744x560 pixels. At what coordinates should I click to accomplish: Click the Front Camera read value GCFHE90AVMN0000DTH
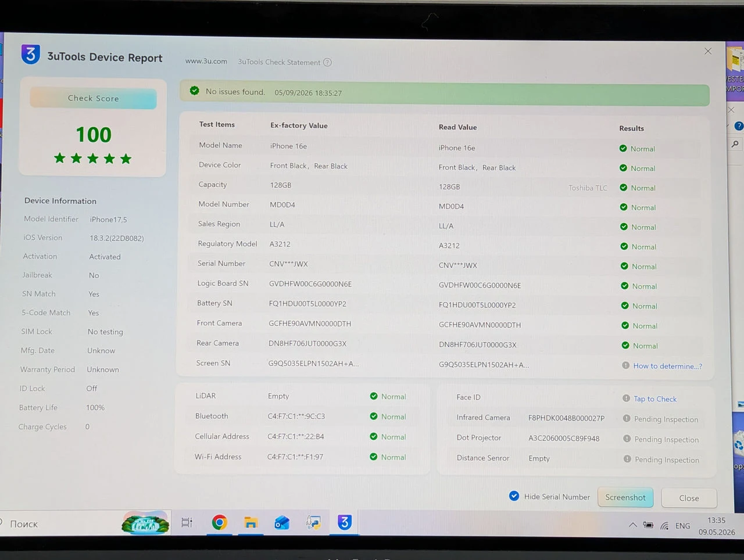(480, 325)
